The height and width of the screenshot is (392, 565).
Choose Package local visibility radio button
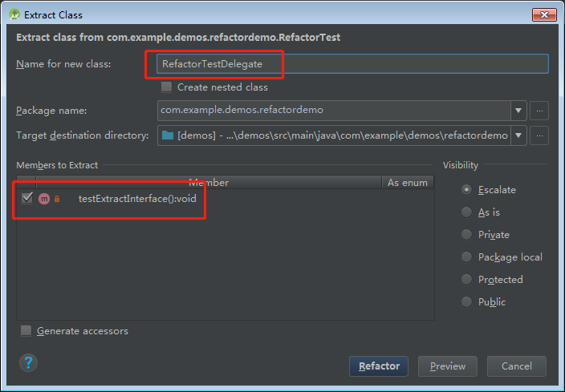[x=467, y=257]
